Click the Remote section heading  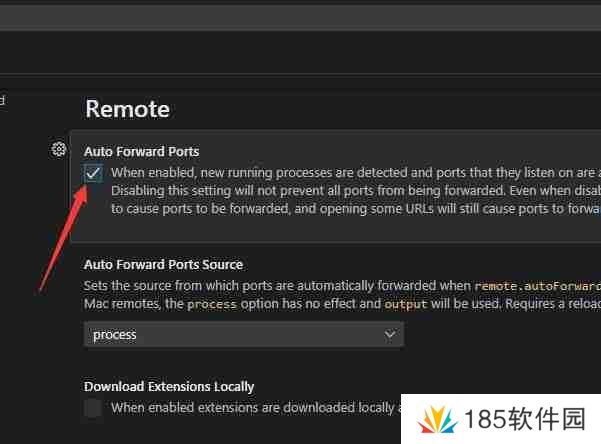(x=127, y=109)
